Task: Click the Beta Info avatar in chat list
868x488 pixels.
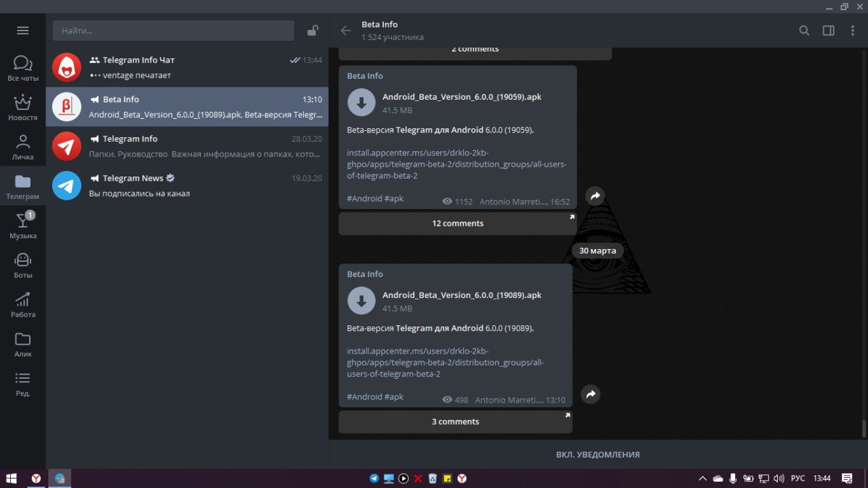Action: point(66,107)
